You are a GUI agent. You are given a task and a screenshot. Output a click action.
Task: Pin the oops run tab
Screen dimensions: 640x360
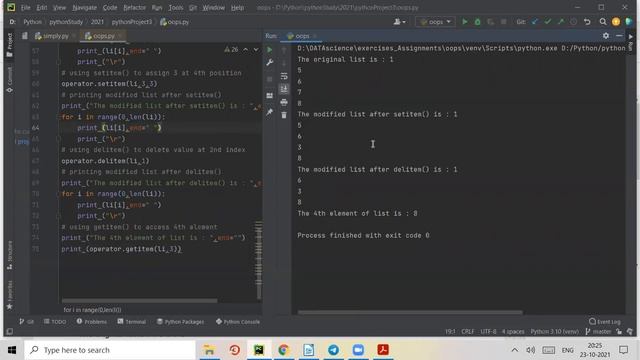click(269, 112)
